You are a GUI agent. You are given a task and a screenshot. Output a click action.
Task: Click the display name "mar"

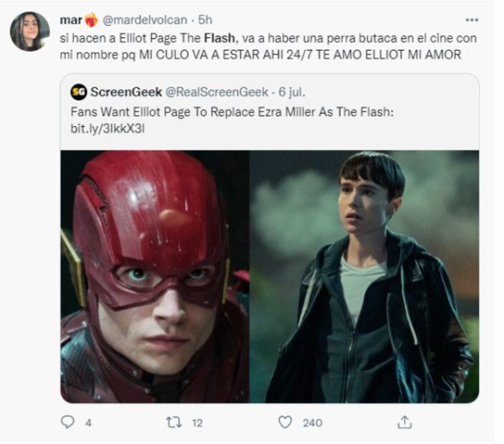70,19
